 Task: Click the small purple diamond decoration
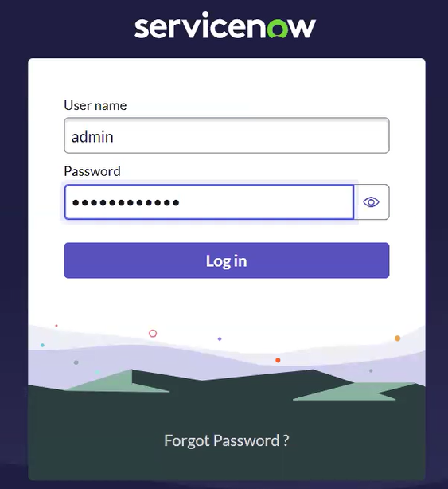click(x=220, y=338)
